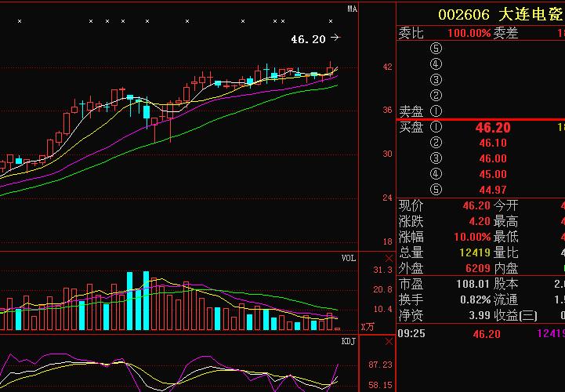The width and height of the screenshot is (565, 392).
Task: Click the 市盈 value 108.01
Action: click(x=473, y=284)
